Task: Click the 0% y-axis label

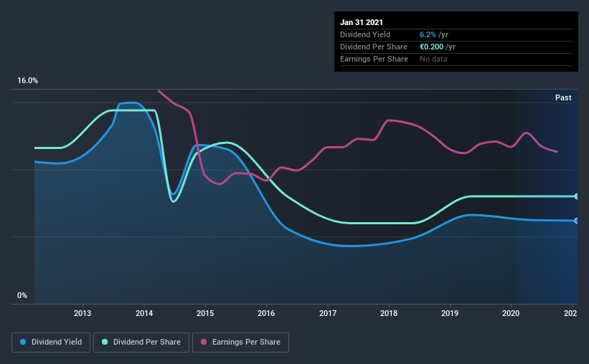Action: click(22, 295)
